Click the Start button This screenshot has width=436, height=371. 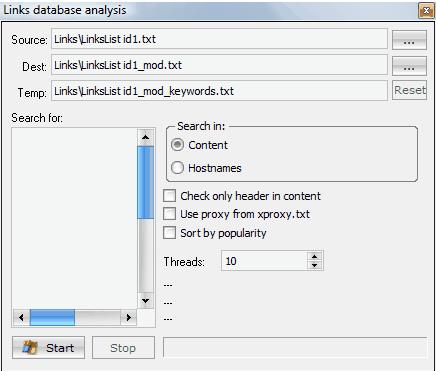48,347
